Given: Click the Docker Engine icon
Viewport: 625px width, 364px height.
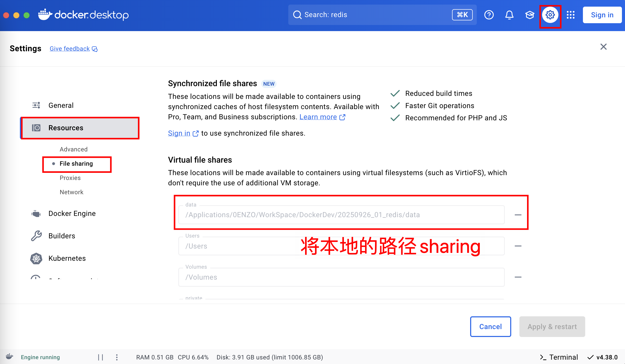Looking at the screenshot, I should pyautogui.click(x=36, y=213).
